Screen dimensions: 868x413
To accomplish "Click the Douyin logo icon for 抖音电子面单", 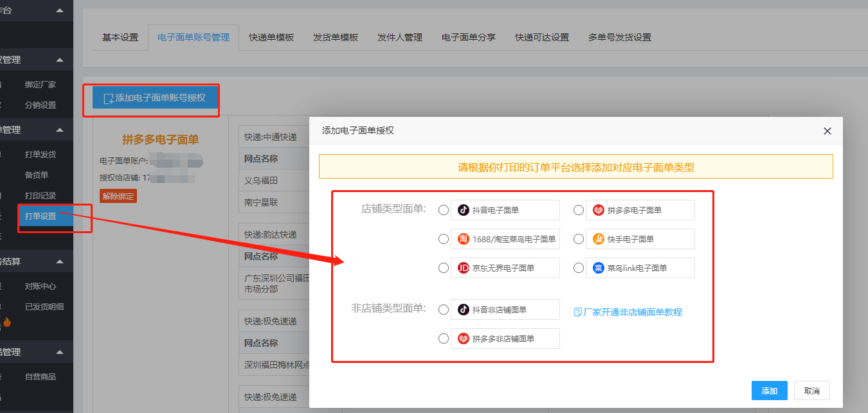I will 463,210.
